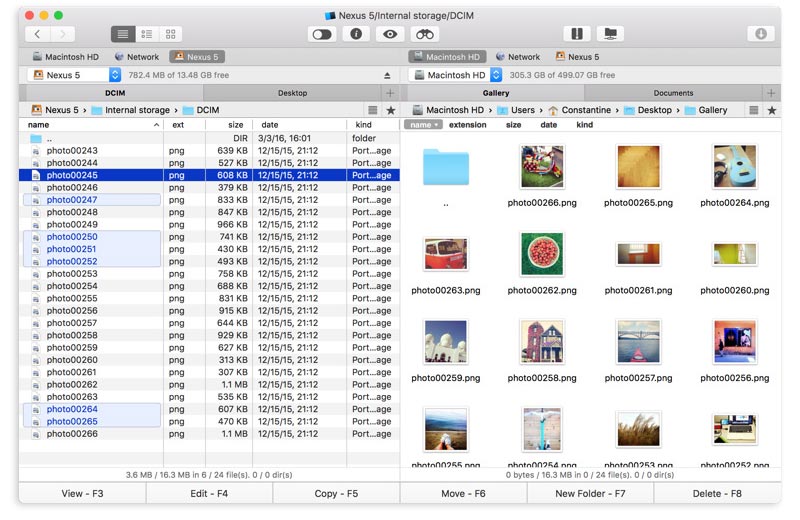The width and height of the screenshot is (800, 520).
Task: Go back with the left arrow button
Action: tap(37, 34)
